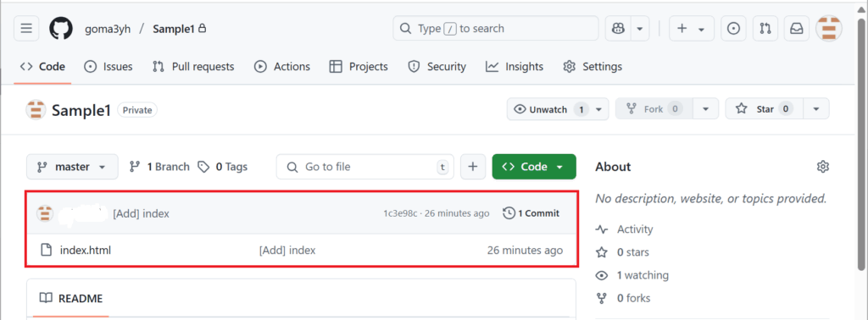Toggle Unwatch on the repository
Image resolution: width=868 pixels, height=320 pixels.
[x=548, y=109]
